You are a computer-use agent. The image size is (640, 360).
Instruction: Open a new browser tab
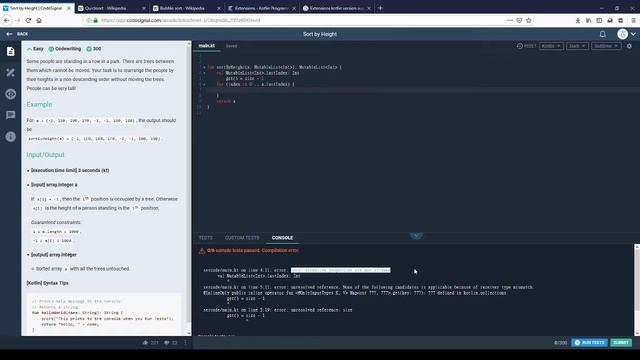click(380, 8)
